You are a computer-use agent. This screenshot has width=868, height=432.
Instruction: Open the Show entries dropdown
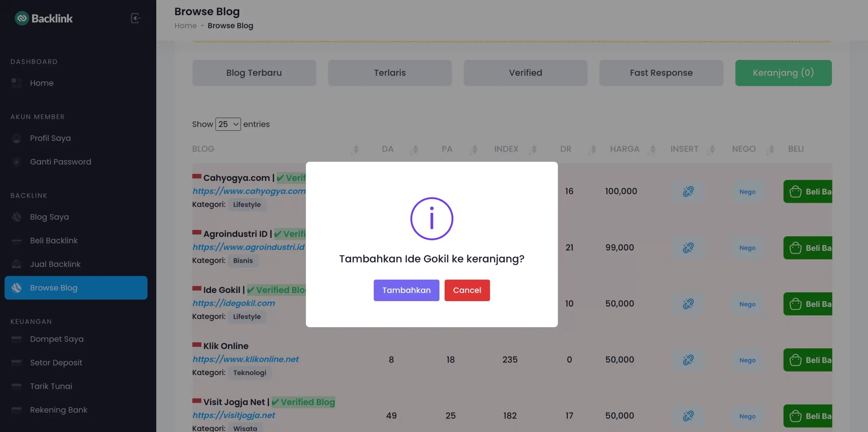pos(228,124)
